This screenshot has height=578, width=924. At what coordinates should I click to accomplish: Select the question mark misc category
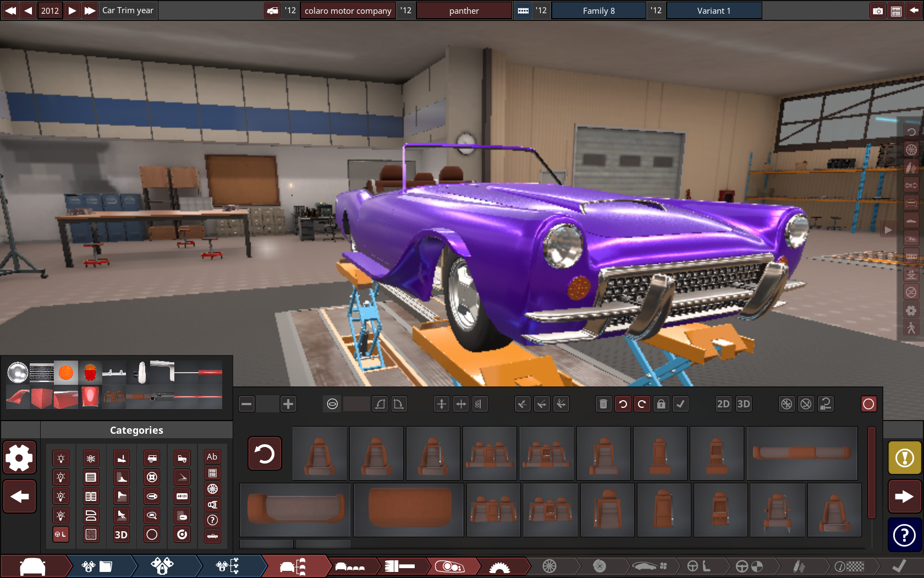(x=212, y=520)
